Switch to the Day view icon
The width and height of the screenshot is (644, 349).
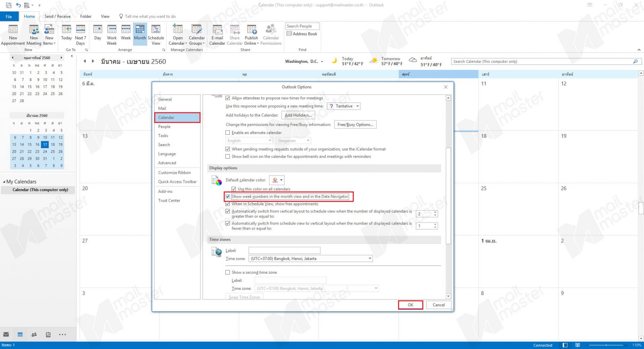pyautogui.click(x=98, y=33)
